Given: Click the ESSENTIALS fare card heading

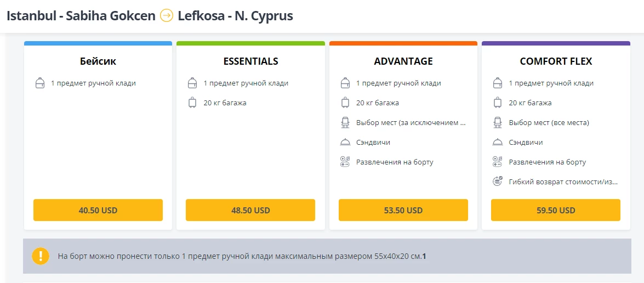Looking at the screenshot, I should [x=250, y=61].
